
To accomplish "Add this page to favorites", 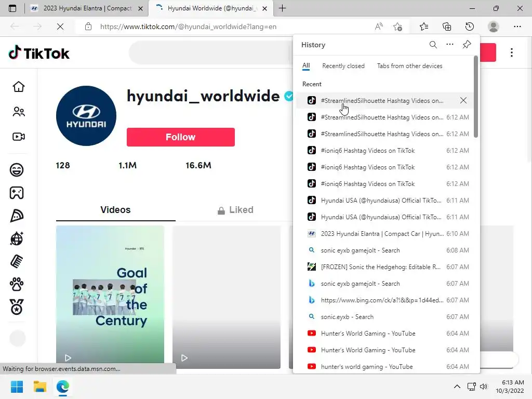I will click(397, 26).
